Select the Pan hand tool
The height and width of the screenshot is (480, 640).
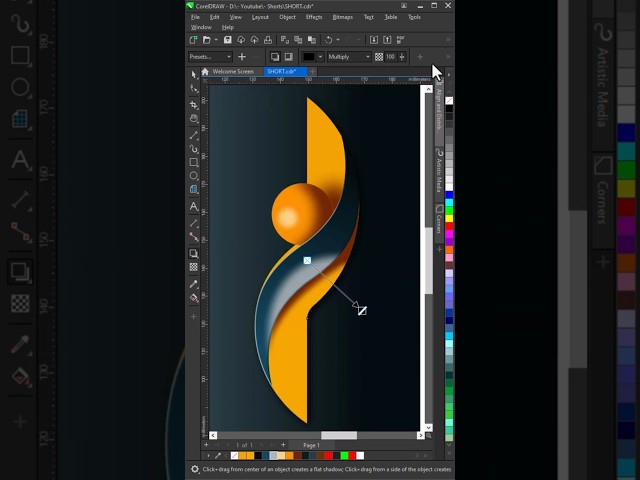coord(193,119)
